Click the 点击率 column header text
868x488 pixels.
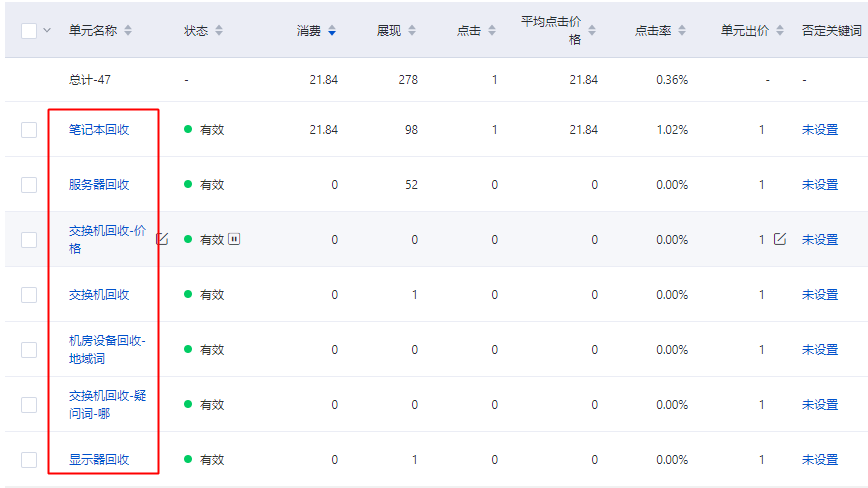653,30
